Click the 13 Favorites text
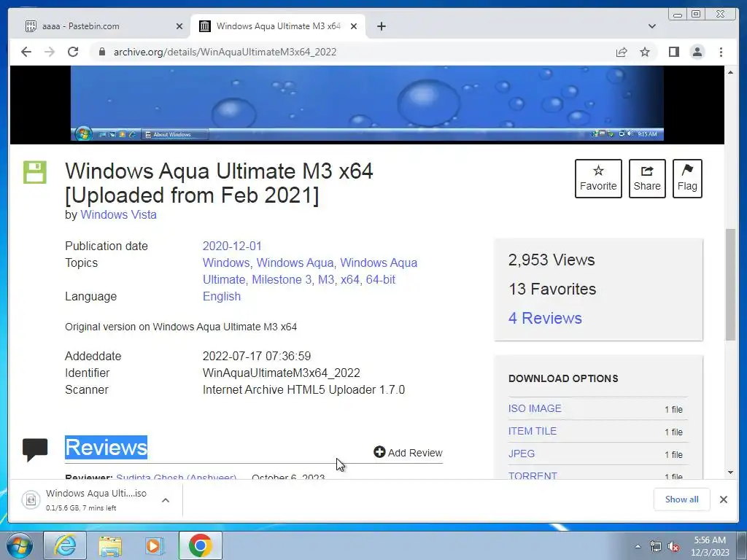747x560 pixels. pos(552,289)
